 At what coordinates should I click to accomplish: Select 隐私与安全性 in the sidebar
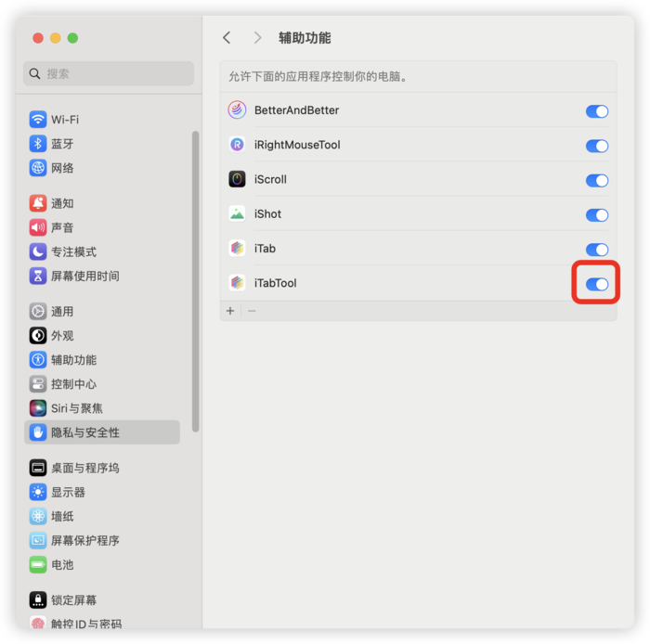point(102,432)
